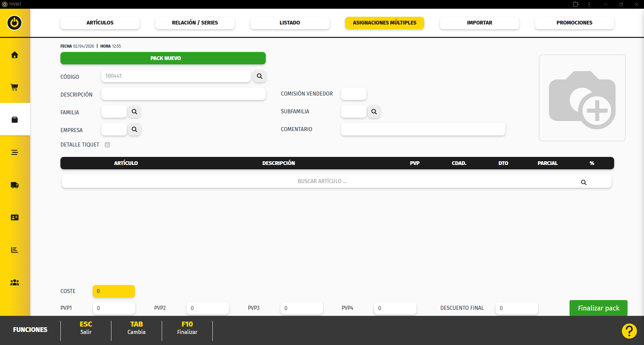644x345 pixels.
Task: Open the Promociones tab
Action: click(x=574, y=23)
